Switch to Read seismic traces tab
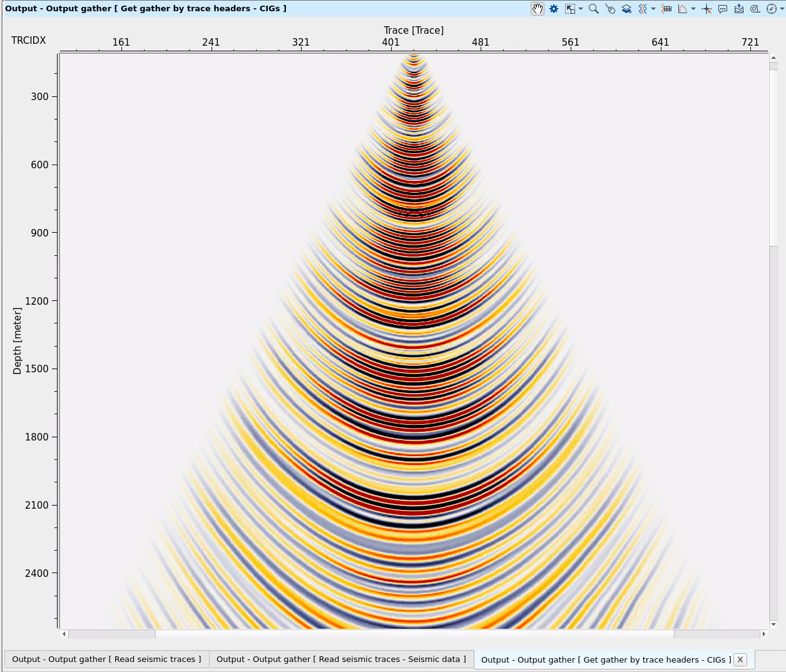The image size is (786, 672). (x=106, y=659)
